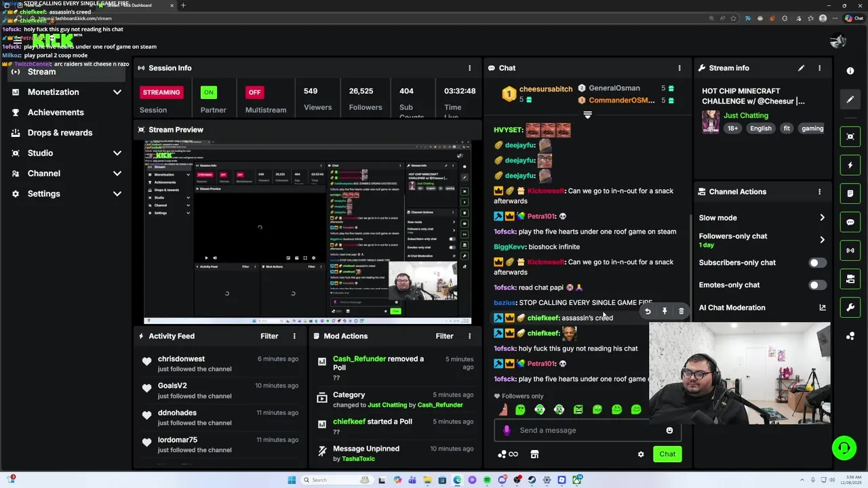Click the GoalsV2 follow entry in Activity Feed
Image resolution: width=868 pixels, height=488 pixels.
220,390
